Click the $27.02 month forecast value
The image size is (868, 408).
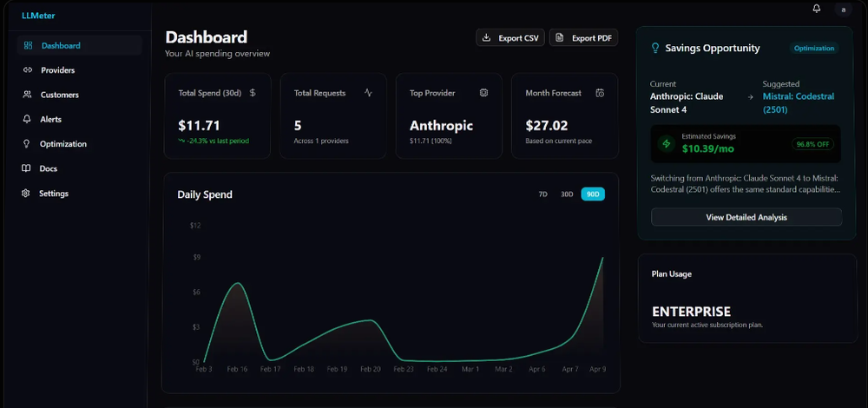[x=546, y=126]
